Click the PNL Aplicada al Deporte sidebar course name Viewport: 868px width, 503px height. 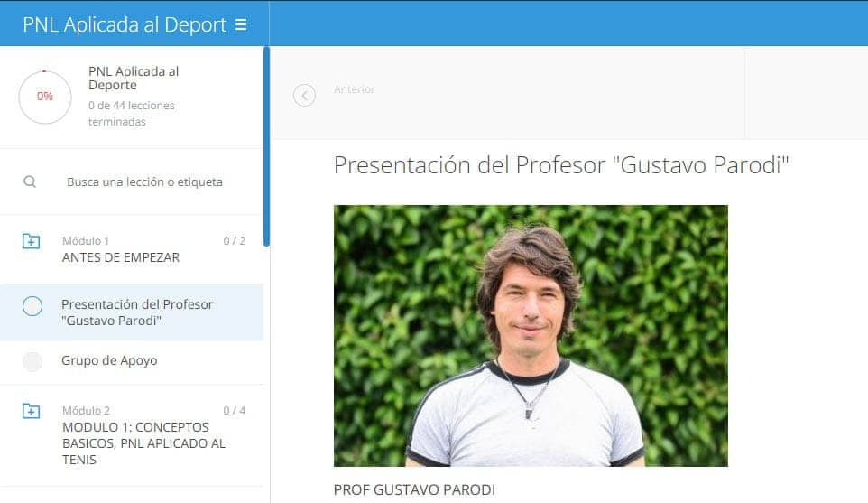(134, 79)
